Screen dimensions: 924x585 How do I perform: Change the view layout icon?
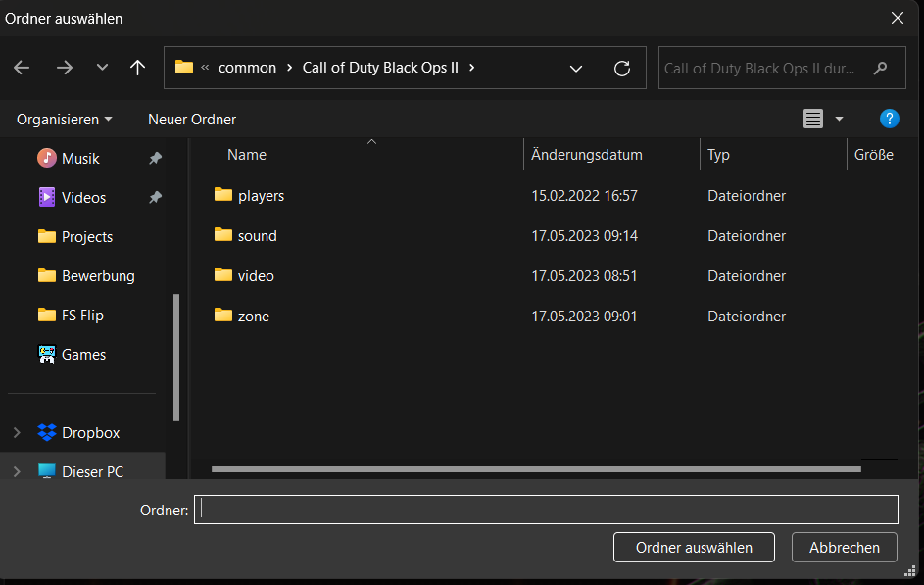coord(812,119)
